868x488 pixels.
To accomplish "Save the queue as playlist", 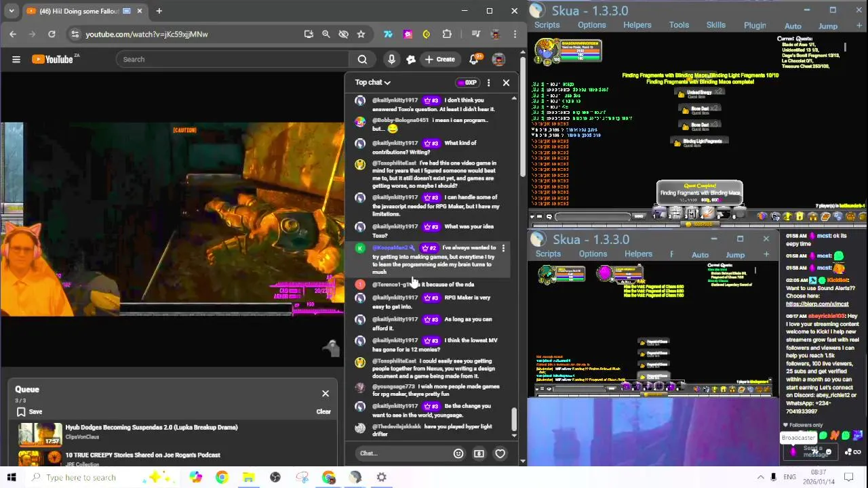I will point(29,411).
